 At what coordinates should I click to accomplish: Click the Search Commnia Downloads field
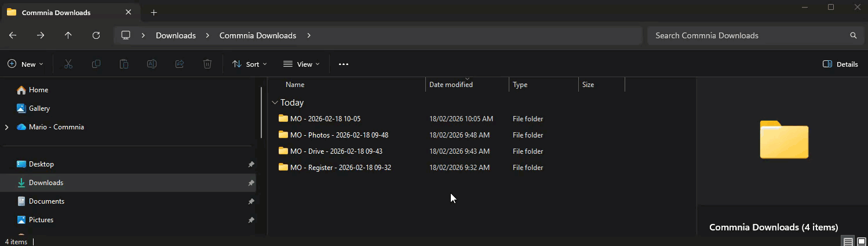coord(747,35)
